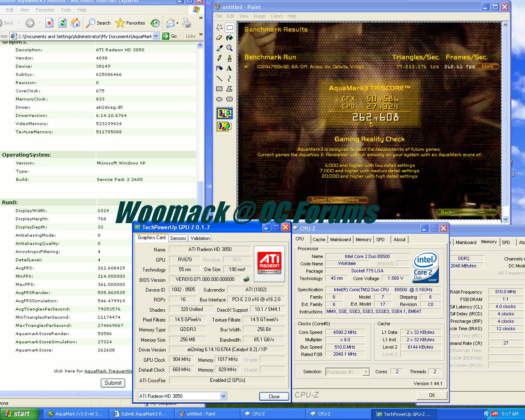The image size is (525, 420).
Task: Open the Processor #1 selection dropdown
Action: click(366, 372)
